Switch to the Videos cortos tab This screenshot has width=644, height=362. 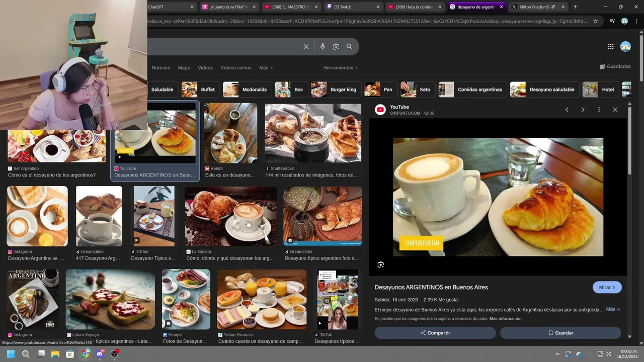coord(235,68)
